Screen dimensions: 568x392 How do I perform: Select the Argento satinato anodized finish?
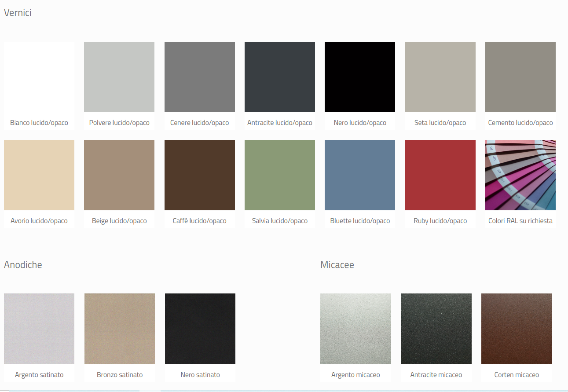[x=39, y=329]
